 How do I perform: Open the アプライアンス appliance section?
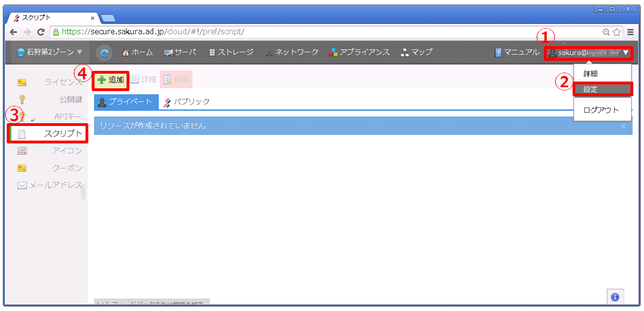click(359, 52)
